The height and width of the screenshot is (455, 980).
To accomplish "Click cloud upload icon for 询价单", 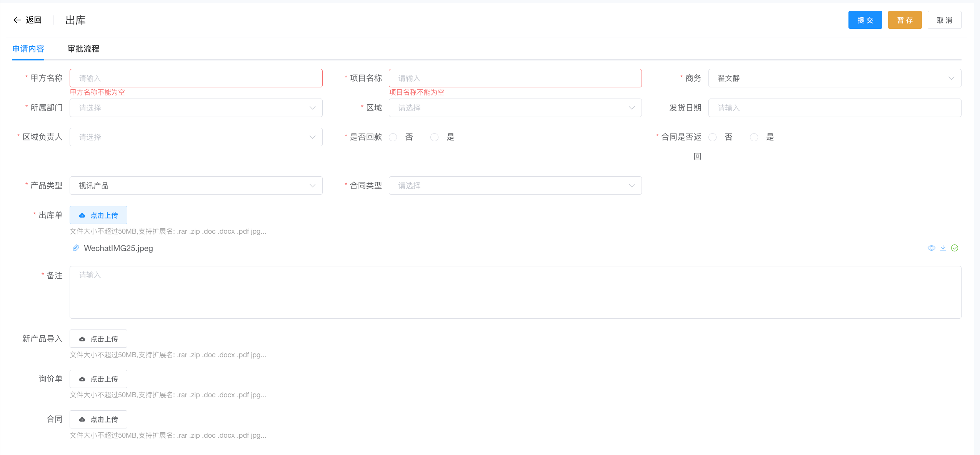I will point(82,380).
